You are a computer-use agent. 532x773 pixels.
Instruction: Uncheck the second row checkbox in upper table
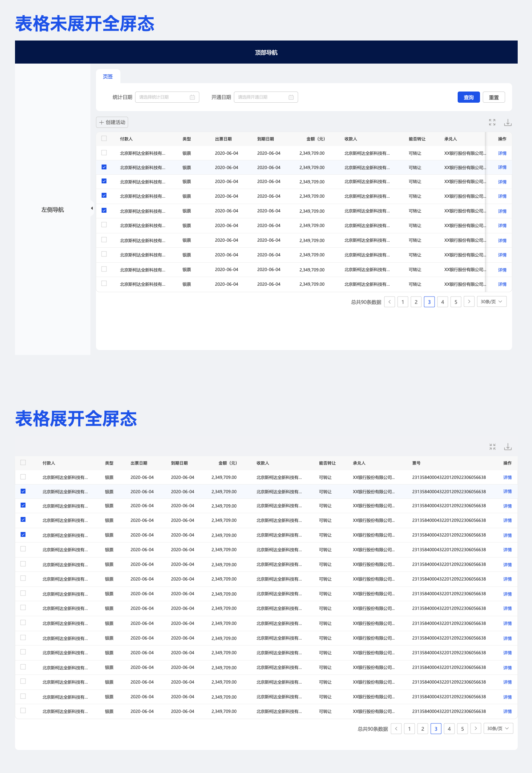[104, 167]
